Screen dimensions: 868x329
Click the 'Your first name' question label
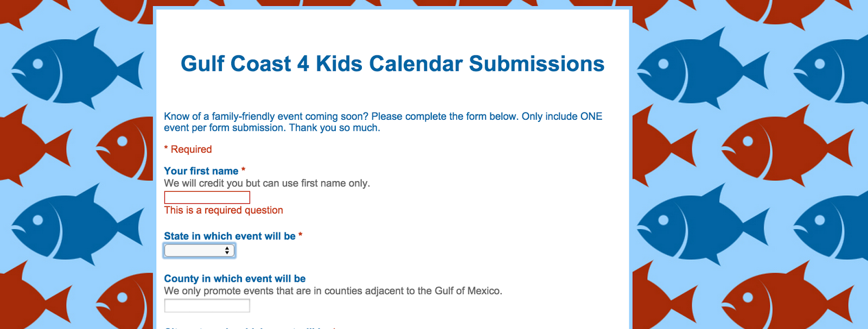pos(201,171)
